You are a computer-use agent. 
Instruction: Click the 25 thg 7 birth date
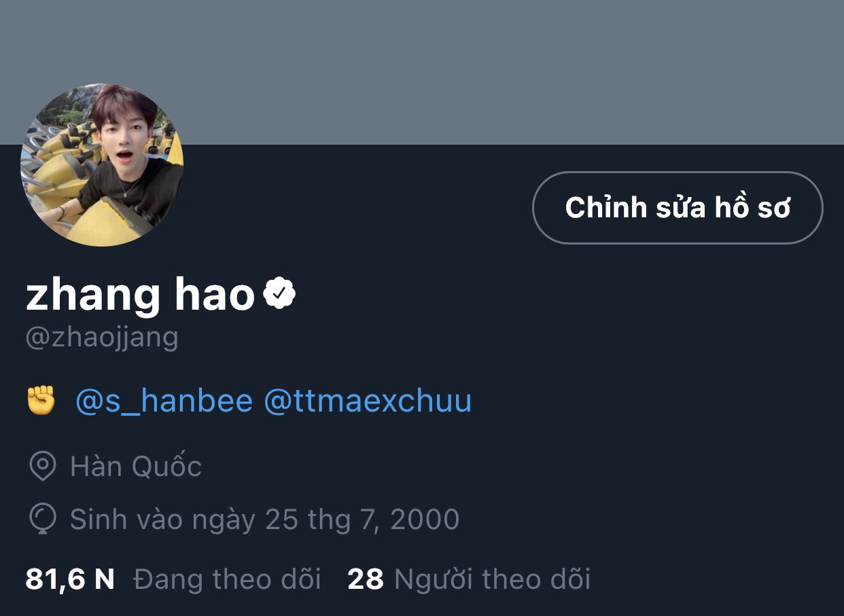tap(321, 520)
